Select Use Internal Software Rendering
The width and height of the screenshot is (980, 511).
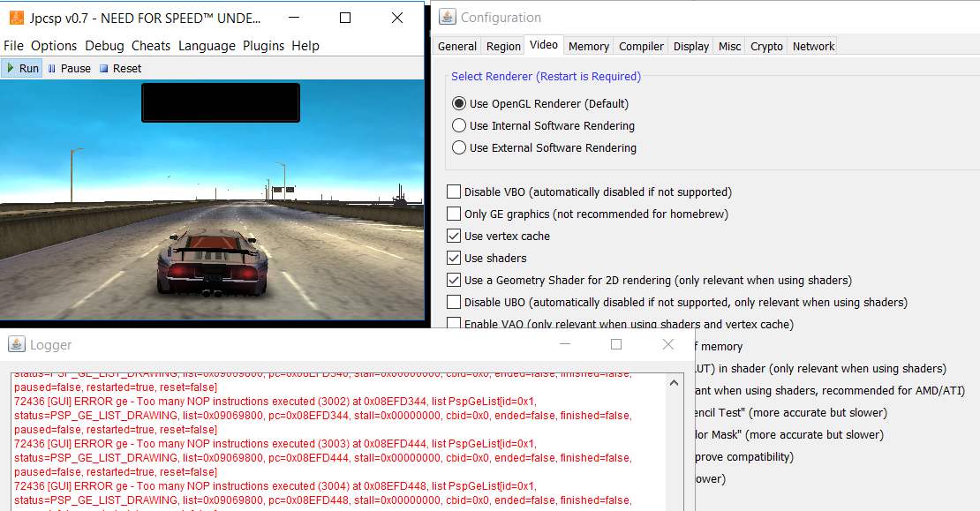(x=459, y=125)
